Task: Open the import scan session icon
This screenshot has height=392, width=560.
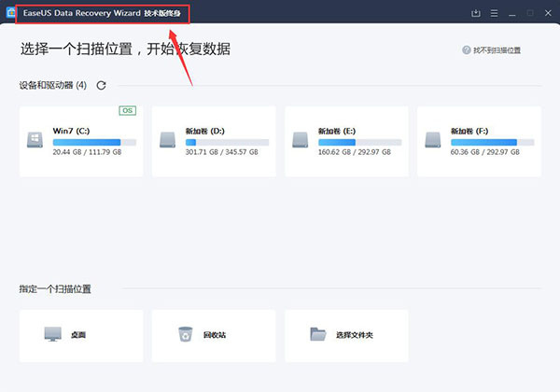Action: [476, 14]
